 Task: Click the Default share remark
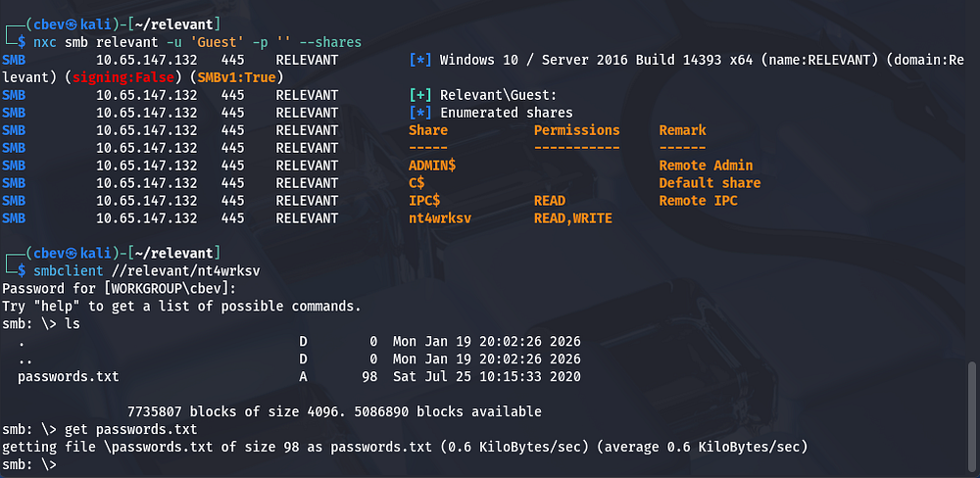coord(710,183)
